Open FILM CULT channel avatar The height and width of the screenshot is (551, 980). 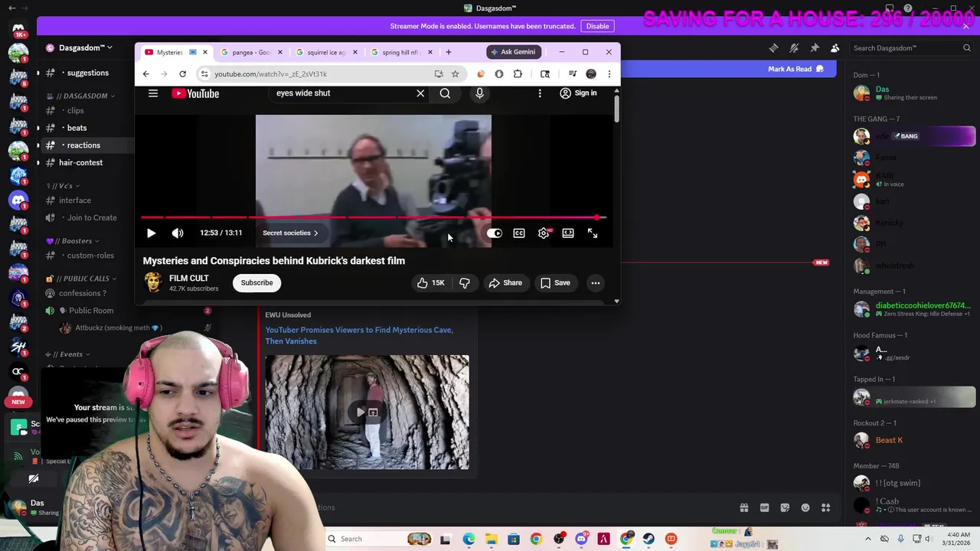pyautogui.click(x=153, y=282)
